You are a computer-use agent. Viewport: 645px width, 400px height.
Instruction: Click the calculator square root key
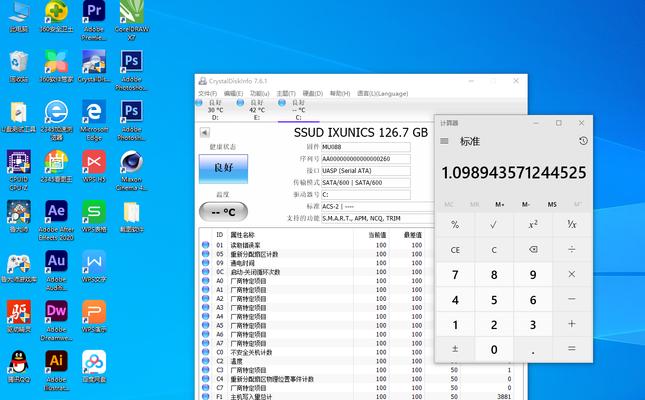tap(494, 225)
